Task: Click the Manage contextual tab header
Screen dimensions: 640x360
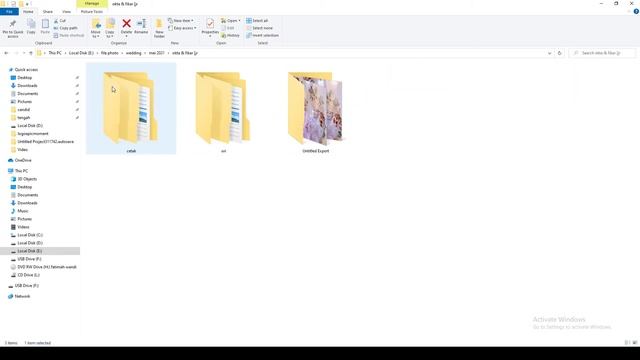Action: [x=92, y=4]
